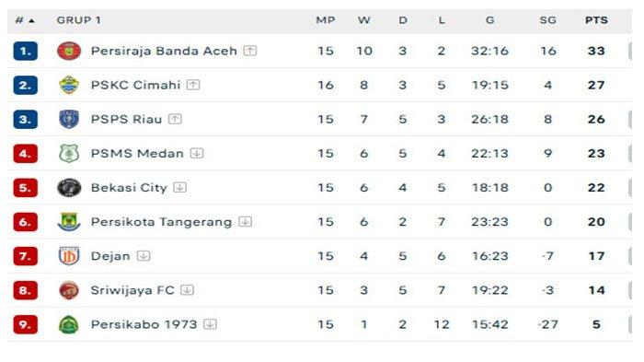
Task: Open the Persikabo 1973 team name link
Action: point(144,324)
